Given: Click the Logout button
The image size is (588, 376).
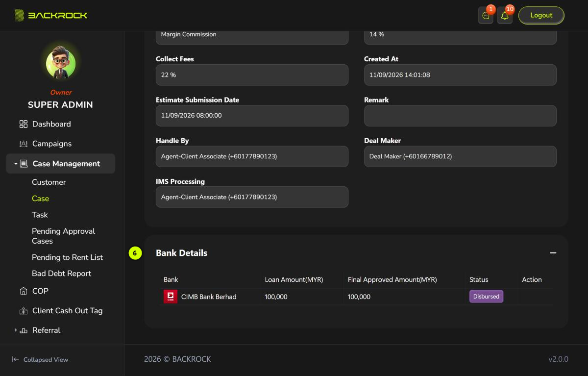Looking at the screenshot, I should point(541,15).
